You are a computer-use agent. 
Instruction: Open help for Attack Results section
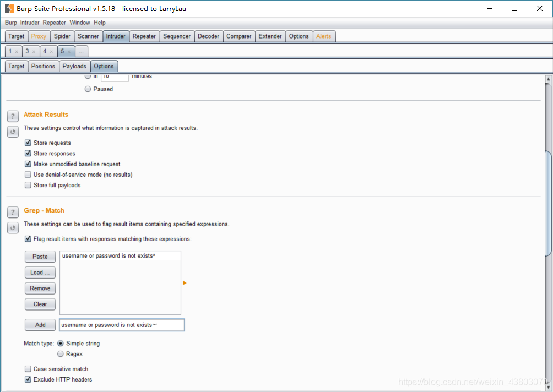(x=13, y=116)
